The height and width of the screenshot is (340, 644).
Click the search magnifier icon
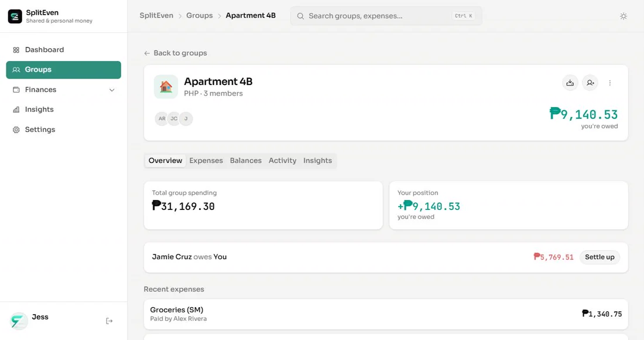301,16
